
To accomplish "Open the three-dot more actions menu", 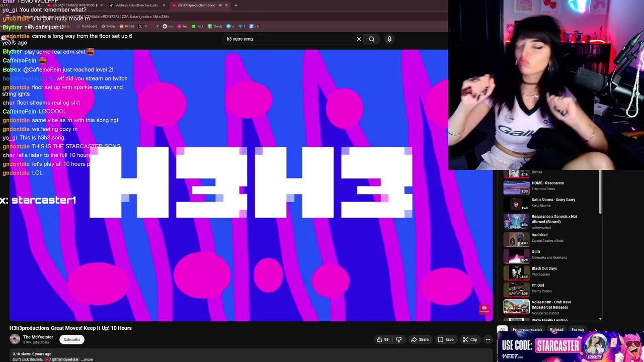I will tap(488, 339).
